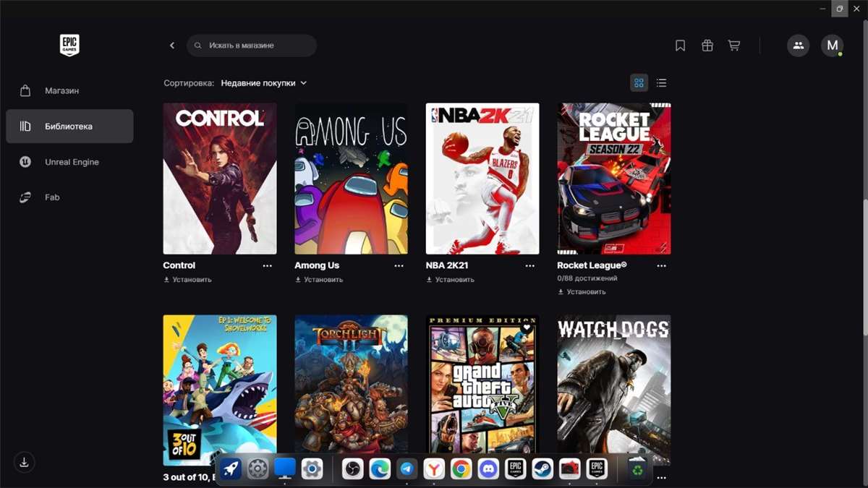Viewport: 868px width, 488px height.
Task: Open Microsoft Edge from the dock
Action: point(380,469)
